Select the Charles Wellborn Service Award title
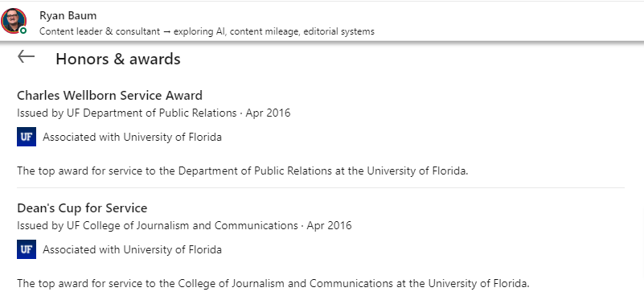The height and width of the screenshot is (300, 644). click(x=109, y=96)
